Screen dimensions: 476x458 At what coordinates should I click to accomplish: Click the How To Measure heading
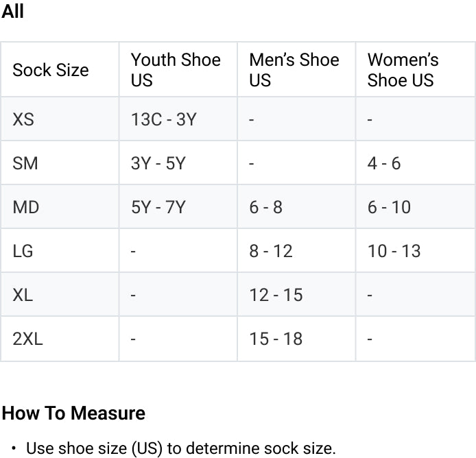click(73, 413)
